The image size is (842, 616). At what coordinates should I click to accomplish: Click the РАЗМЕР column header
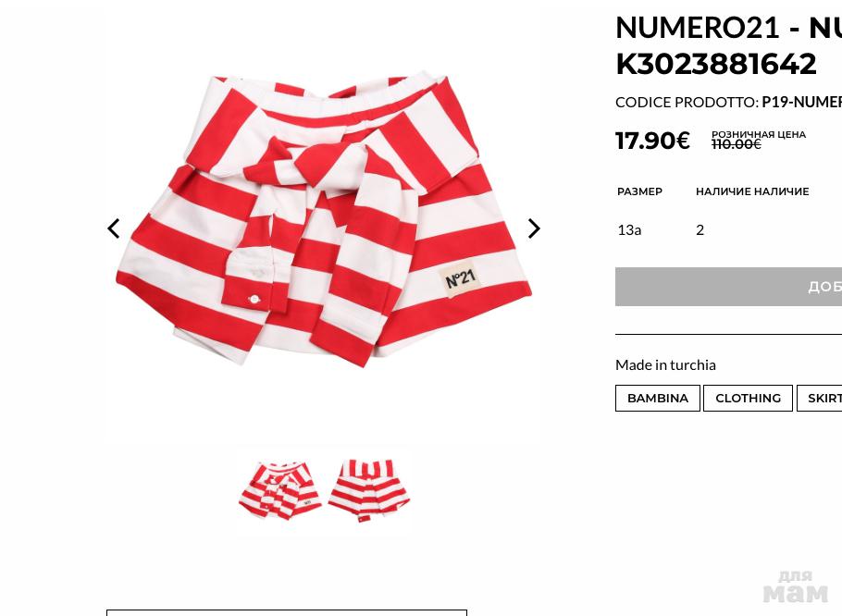pos(639,191)
